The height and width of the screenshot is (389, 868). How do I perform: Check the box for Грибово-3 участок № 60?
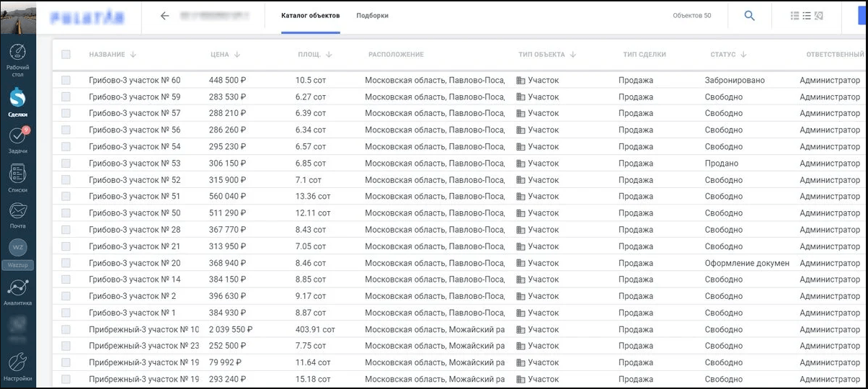(x=66, y=80)
